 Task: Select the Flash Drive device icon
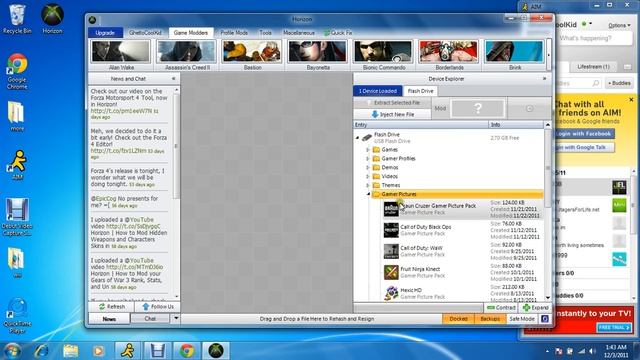367,138
